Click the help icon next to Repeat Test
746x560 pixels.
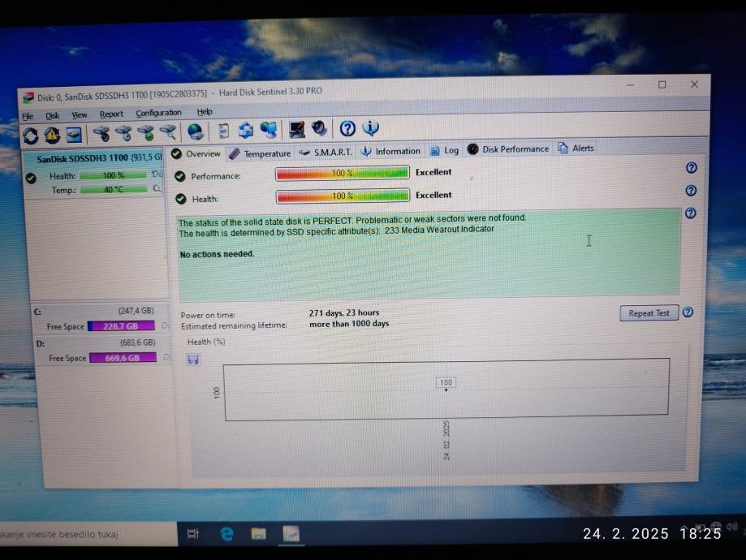tap(688, 312)
